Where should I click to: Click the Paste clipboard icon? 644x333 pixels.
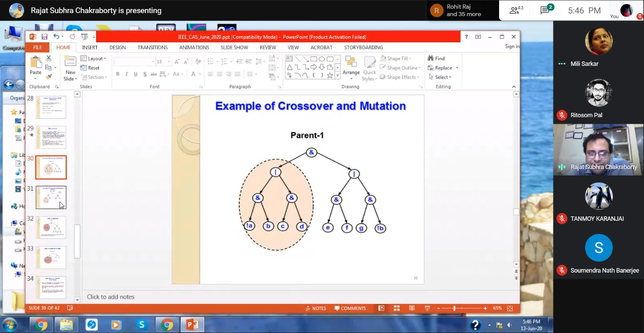pos(35,65)
